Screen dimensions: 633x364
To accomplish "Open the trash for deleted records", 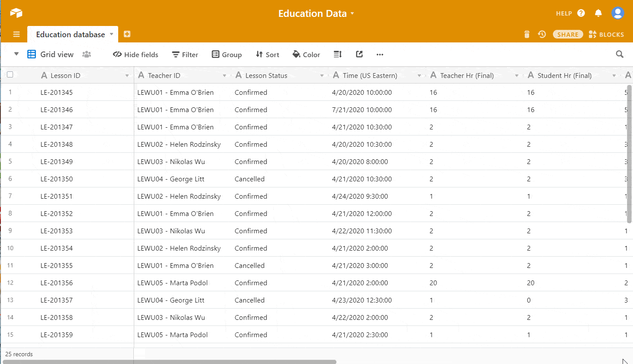I will coord(526,34).
